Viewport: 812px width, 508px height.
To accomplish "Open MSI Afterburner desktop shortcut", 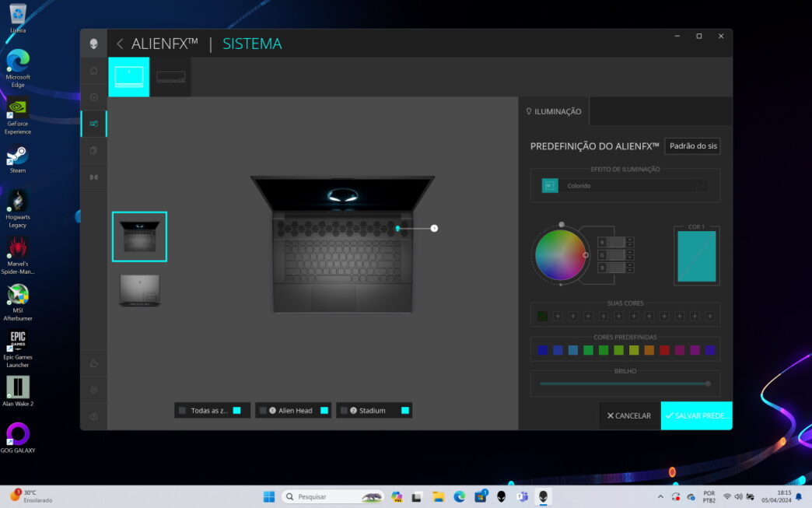I will (18, 303).
